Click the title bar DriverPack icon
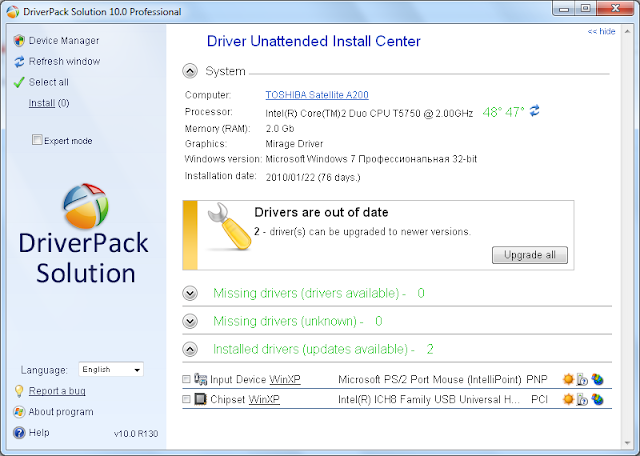This screenshot has height=456, width=640. click(13, 11)
